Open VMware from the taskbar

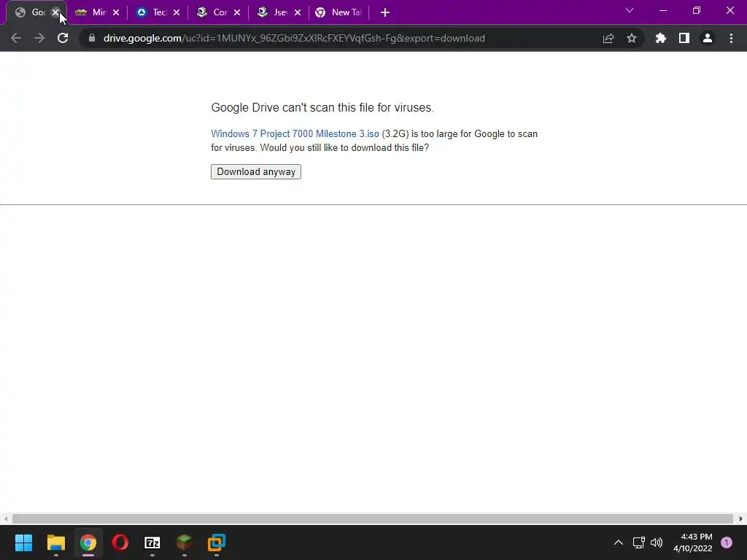216,542
